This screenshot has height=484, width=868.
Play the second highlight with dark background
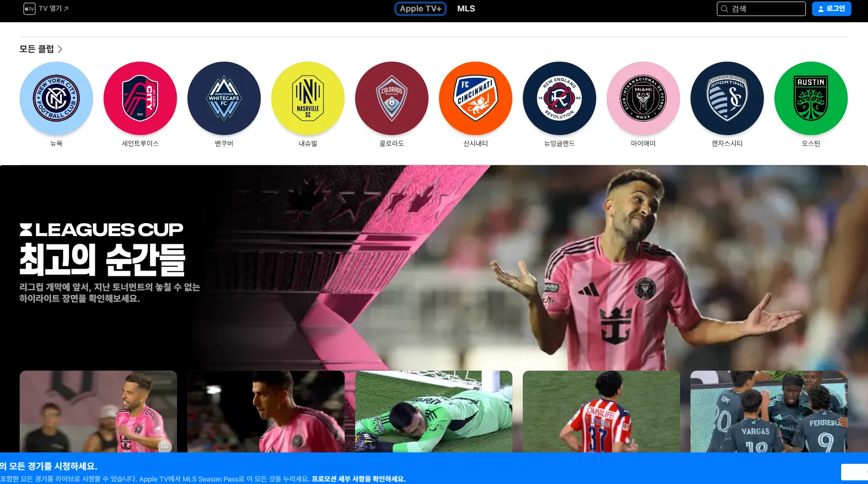266,412
